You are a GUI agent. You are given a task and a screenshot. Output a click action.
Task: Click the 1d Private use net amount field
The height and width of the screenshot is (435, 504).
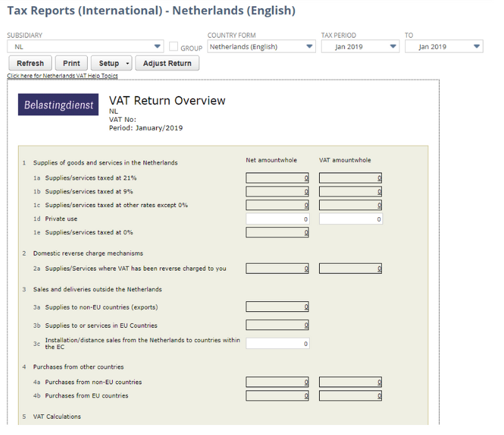tap(278, 219)
